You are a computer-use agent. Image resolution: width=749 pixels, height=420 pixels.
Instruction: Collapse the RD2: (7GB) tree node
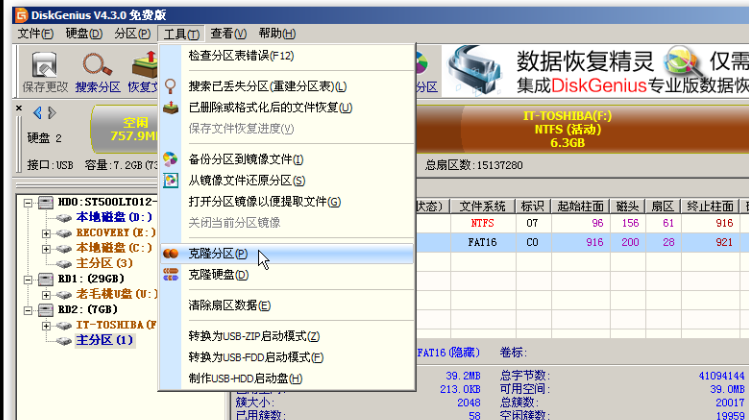(28, 310)
